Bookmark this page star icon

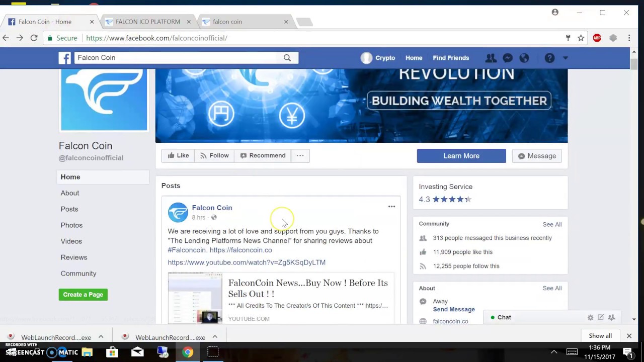point(581,38)
